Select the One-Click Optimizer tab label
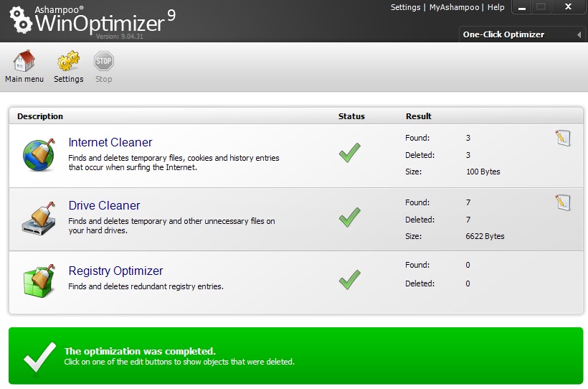The width and height of the screenshot is (588, 389). coord(503,34)
